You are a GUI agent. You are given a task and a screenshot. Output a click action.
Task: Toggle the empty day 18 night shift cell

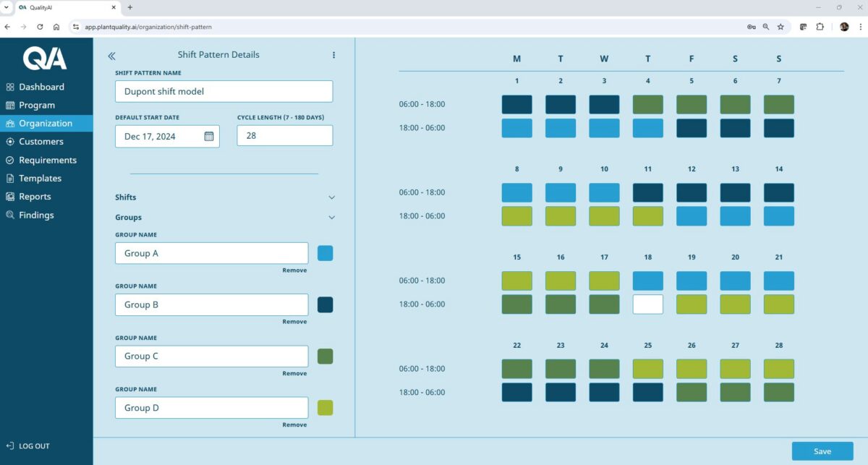tap(647, 304)
